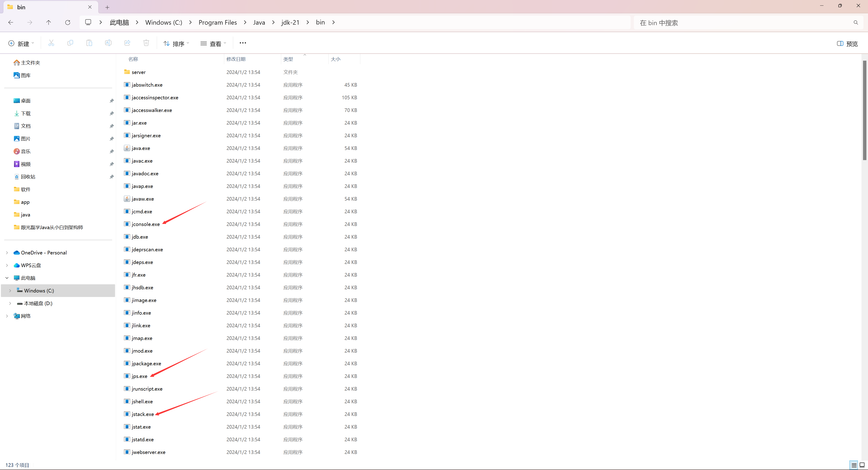Sort by 修改日期 column header

click(x=236, y=59)
